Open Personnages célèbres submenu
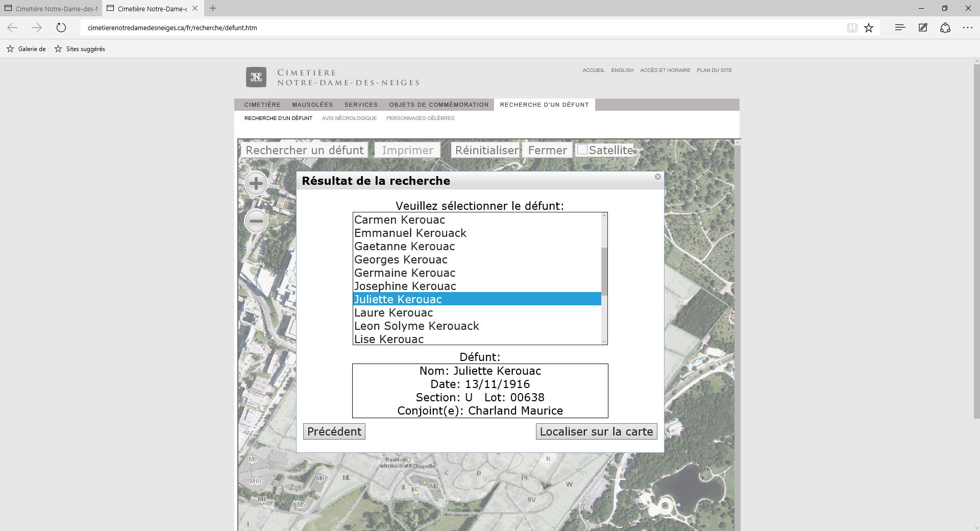The height and width of the screenshot is (531, 980). [420, 118]
